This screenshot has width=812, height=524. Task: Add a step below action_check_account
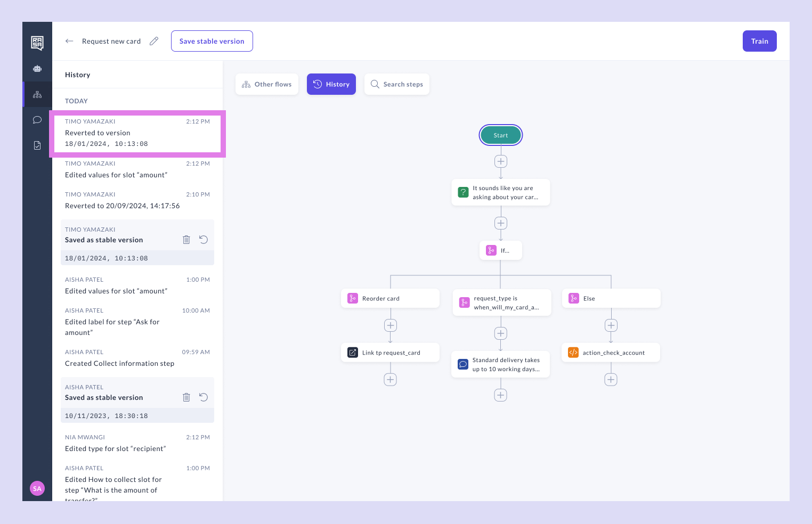[611, 380]
